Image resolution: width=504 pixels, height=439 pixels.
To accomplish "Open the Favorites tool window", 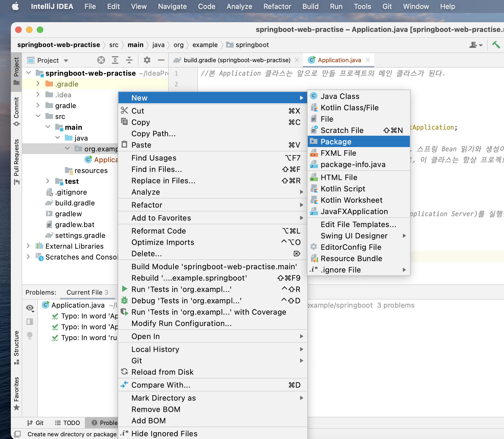I will (x=16, y=393).
